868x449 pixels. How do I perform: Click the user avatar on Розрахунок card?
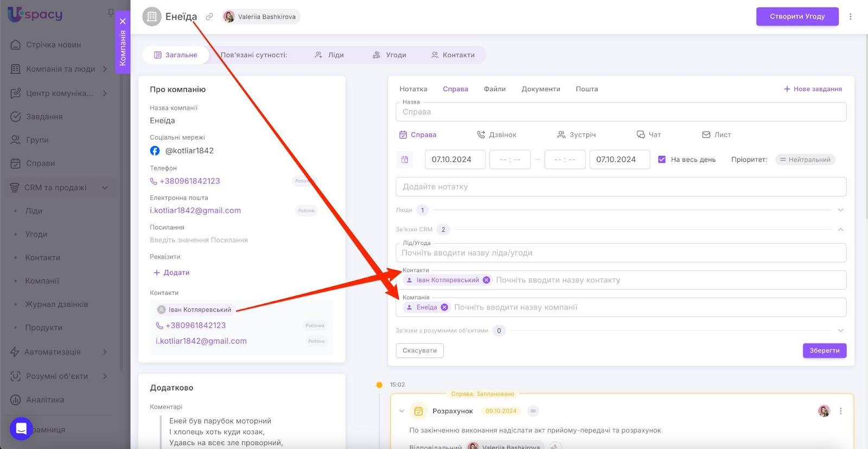point(824,411)
